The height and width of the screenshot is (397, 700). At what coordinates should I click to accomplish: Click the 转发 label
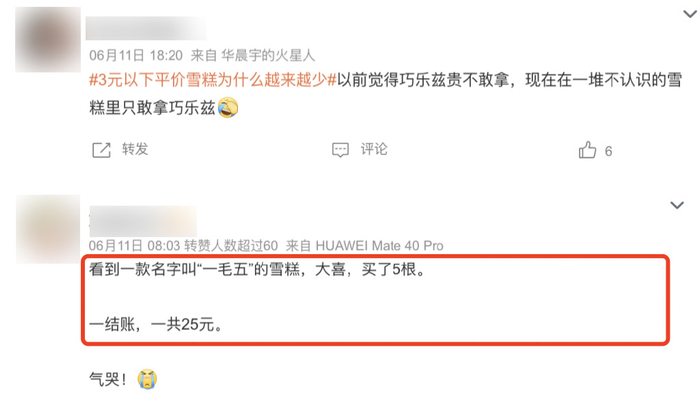[135, 149]
